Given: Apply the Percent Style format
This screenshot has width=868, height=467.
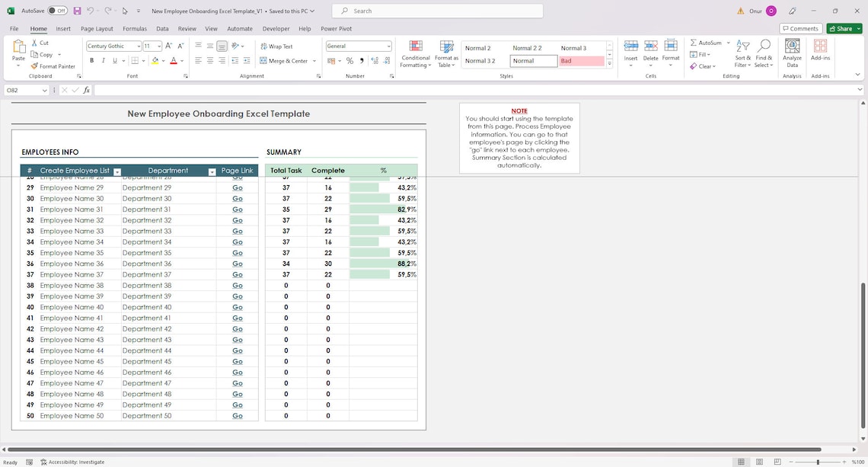Looking at the screenshot, I should coord(349,61).
